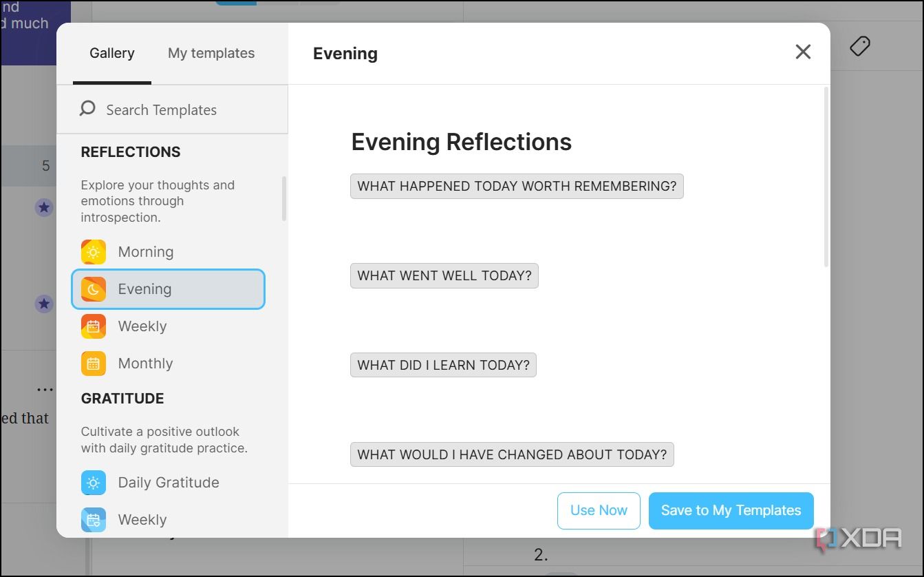Click the REFLECTIONS category heading
Screen dimensions: 924x577
click(131, 152)
